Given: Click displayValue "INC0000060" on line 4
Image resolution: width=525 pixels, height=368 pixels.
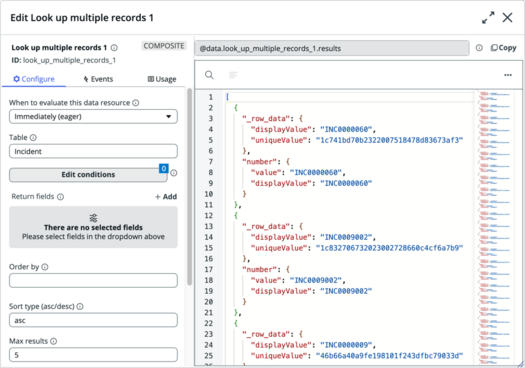Looking at the screenshot, I should click(x=346, y=129).
